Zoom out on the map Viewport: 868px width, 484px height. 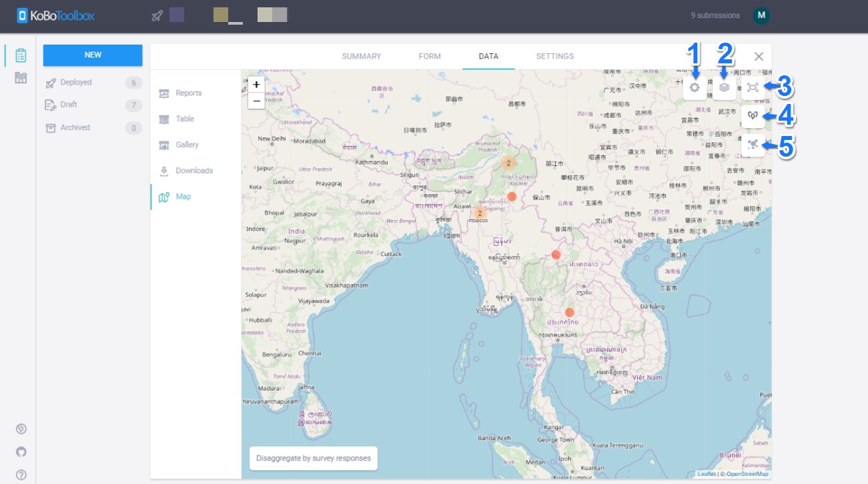[x=256, y=101]
